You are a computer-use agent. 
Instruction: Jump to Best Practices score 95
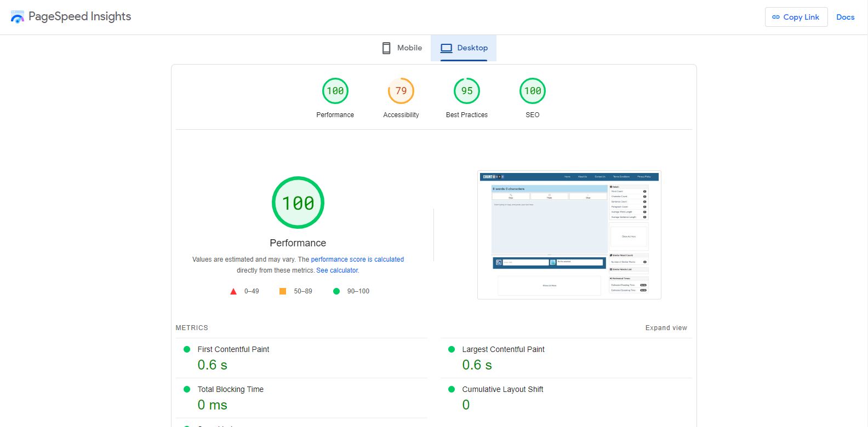467,91
